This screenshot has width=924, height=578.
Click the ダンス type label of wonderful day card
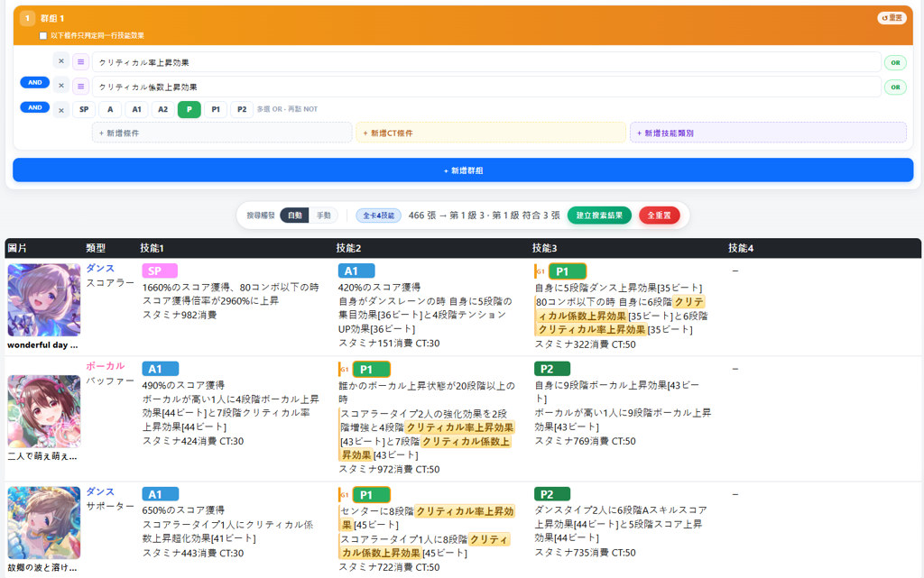pyautogui.click(x=100, y=268)
